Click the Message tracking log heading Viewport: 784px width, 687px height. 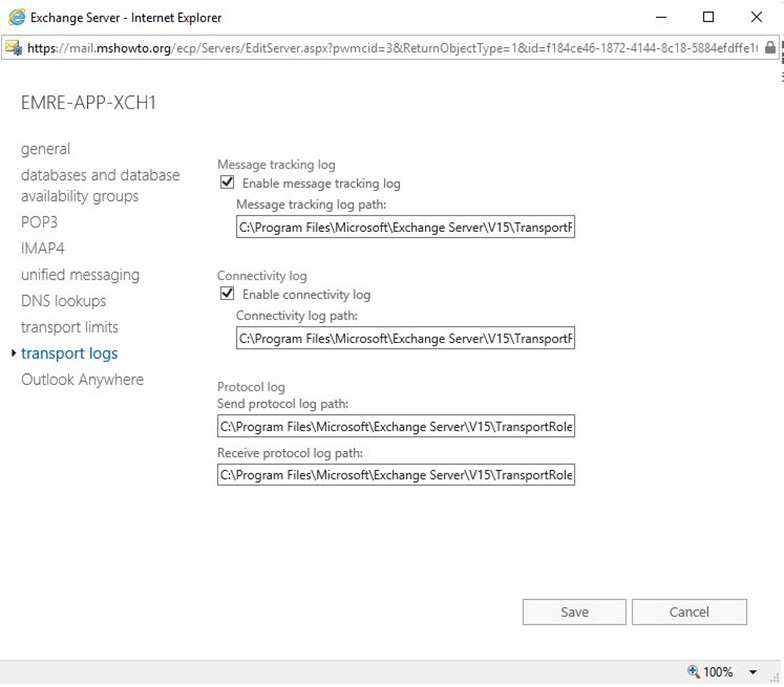(x=276, y=164)
